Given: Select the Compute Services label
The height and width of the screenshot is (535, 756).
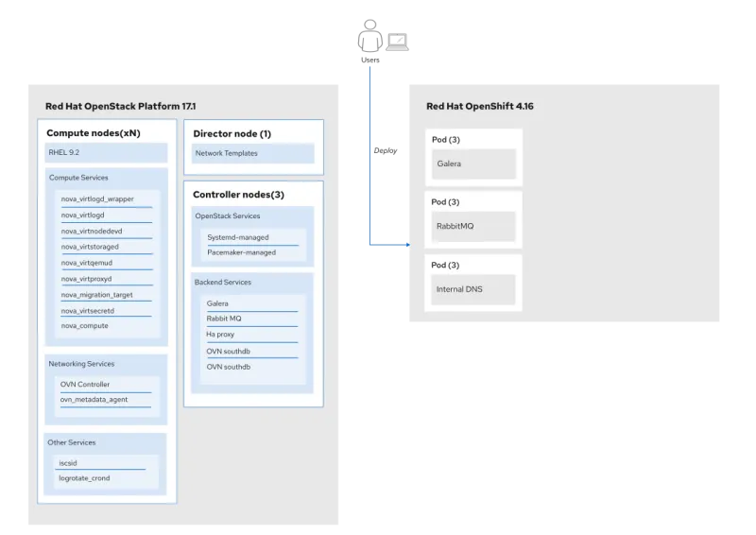Looking at the screenshot, I should pos(78,178).
